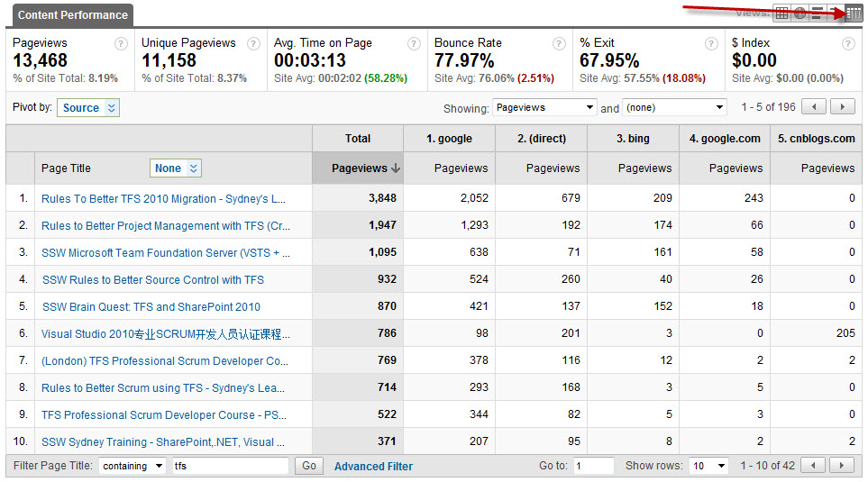Open the Advanced Filter link

click(373, 467)
